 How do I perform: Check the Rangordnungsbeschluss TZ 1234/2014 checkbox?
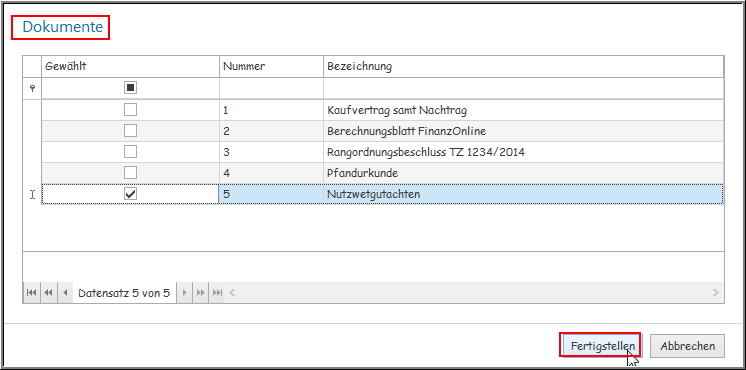(x=130, y=152)
